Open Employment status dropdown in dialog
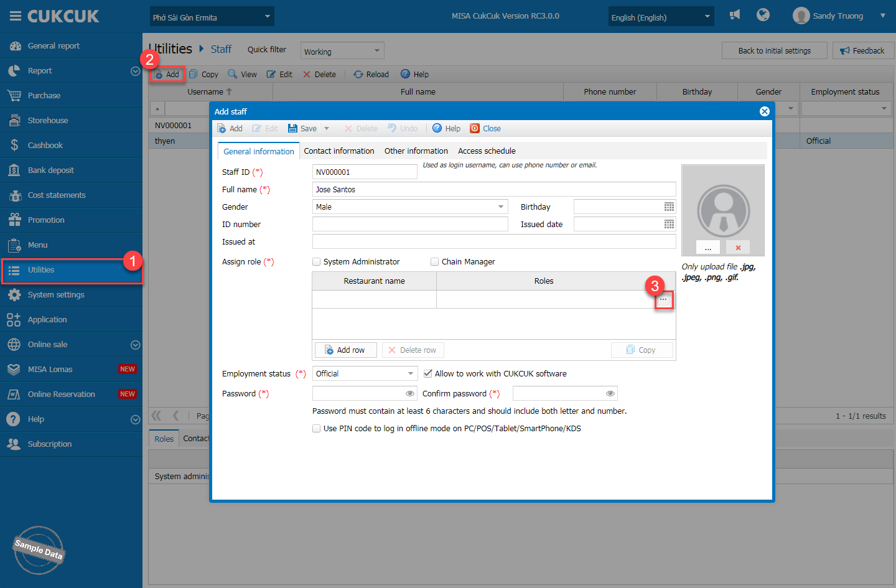Image resolution: width=896 pixels, height=588 pixels. click(x=411, y=374)
